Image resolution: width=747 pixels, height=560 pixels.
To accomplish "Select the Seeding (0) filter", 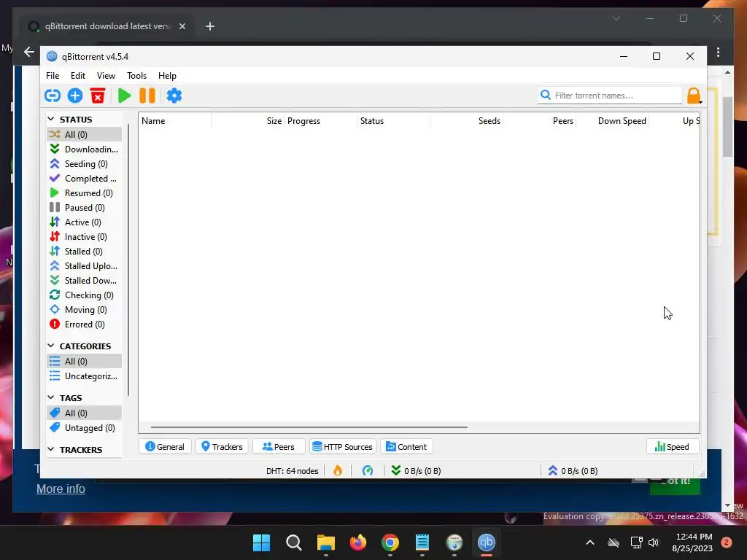I will (x=85, y=164).
